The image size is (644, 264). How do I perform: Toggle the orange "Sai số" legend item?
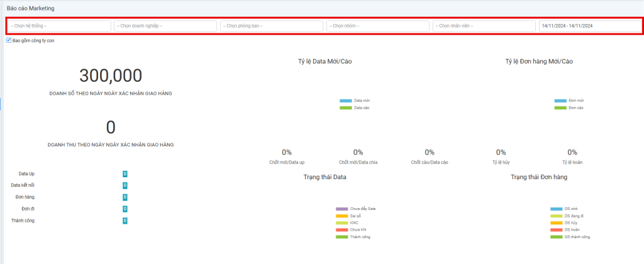coord(341,216)
